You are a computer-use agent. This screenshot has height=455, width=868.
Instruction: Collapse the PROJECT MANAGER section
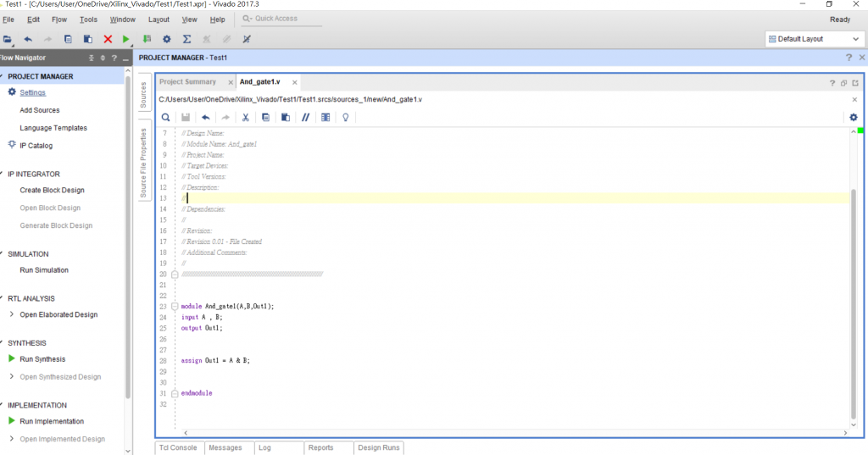(2, 76)
